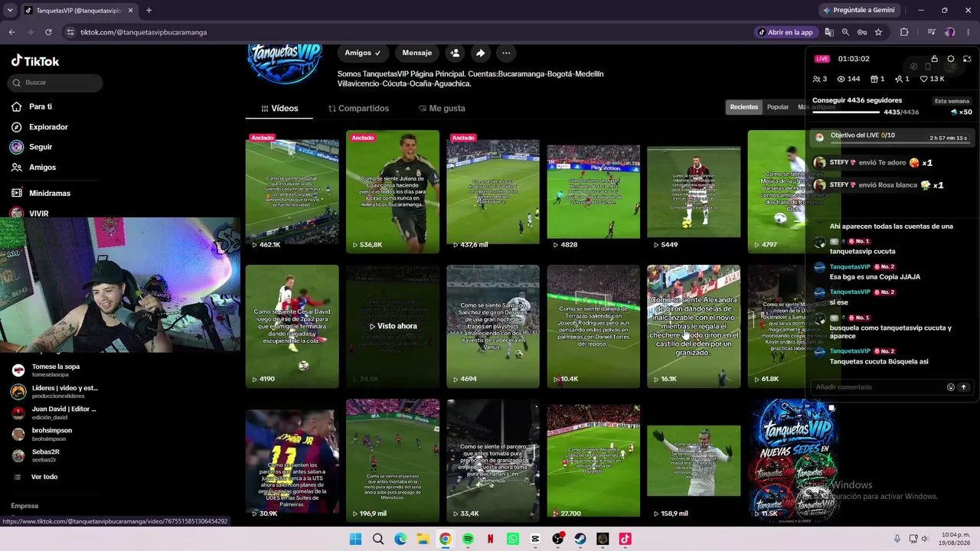Click Pregúntale a Gemini button
Image resolution: width=980 pixels, height=551 pixels.
pos(858,10)
